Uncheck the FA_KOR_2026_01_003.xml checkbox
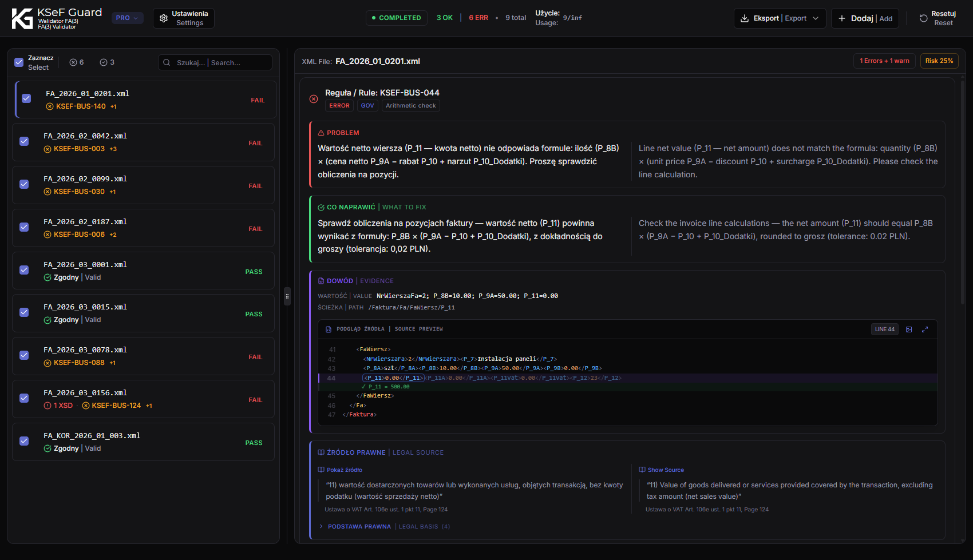 [x=24, y=441]
